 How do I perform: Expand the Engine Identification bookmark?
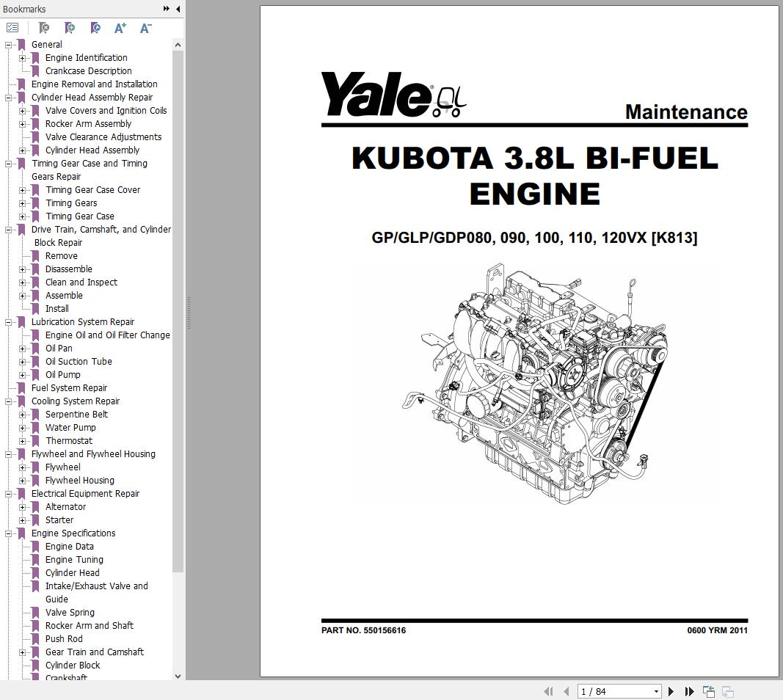(x=22, y=59)
